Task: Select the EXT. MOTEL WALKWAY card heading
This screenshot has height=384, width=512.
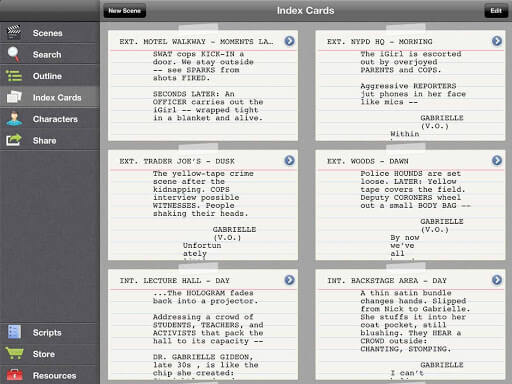Action: pos(196,42)
